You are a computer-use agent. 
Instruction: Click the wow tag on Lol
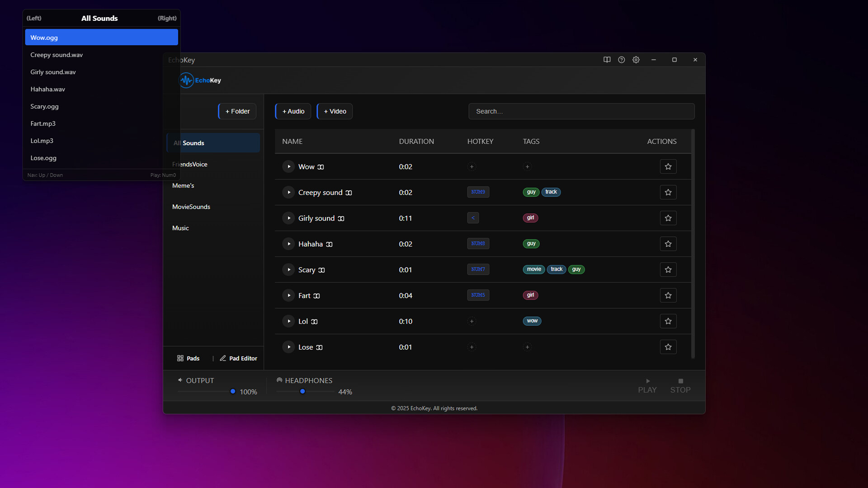click(532, 321)
